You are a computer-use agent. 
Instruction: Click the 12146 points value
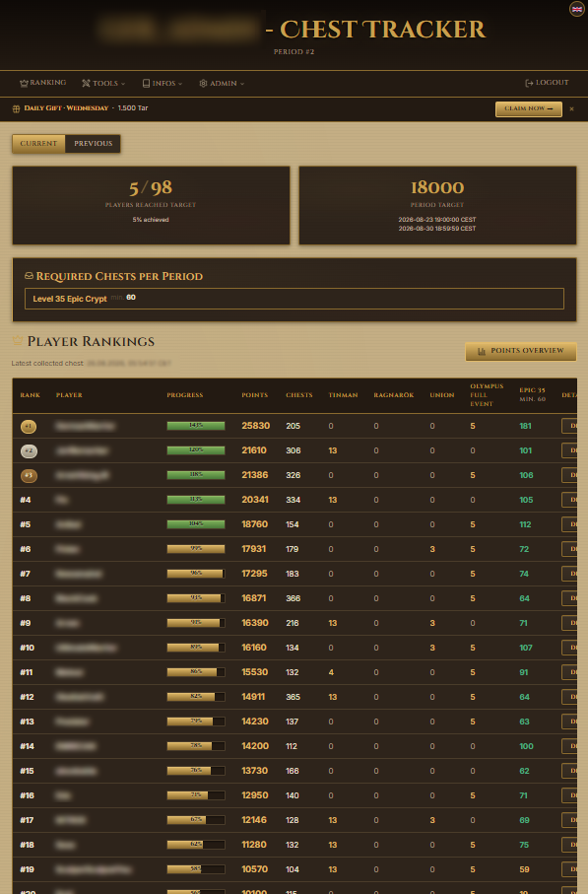pos(254,820)
